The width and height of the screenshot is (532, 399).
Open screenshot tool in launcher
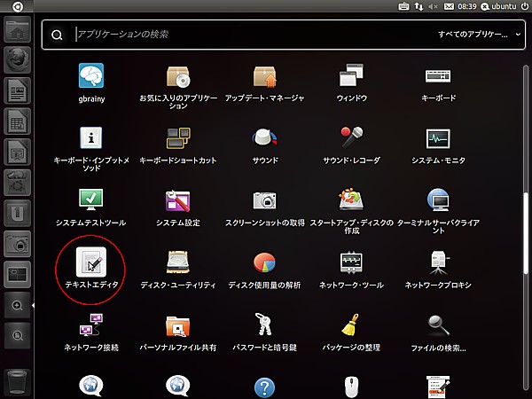(18, 244)
